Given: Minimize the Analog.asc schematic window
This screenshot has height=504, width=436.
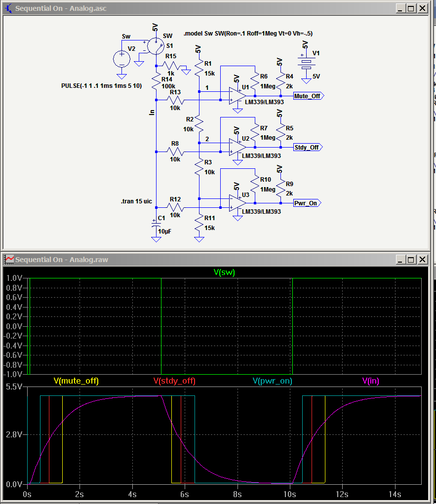Looking at the screenshot, I should click(x=400, y=9).
